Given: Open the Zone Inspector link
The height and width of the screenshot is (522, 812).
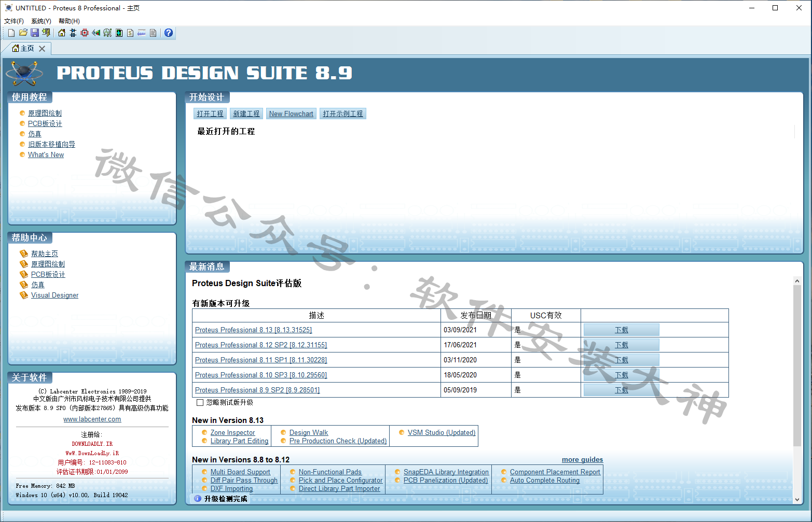Looking at the screenshot, I should click(x=232, y=432).
